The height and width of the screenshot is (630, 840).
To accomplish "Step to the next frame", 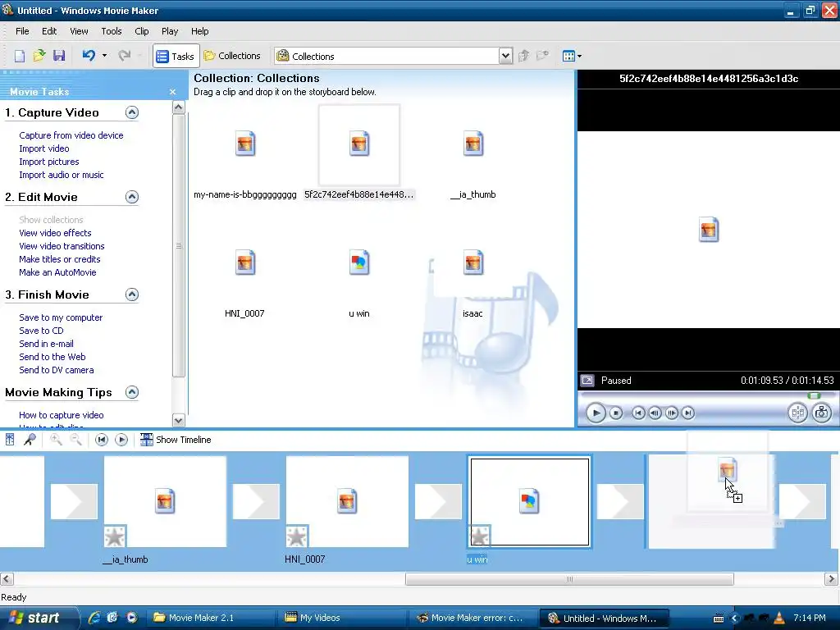I will pos(671,413).
